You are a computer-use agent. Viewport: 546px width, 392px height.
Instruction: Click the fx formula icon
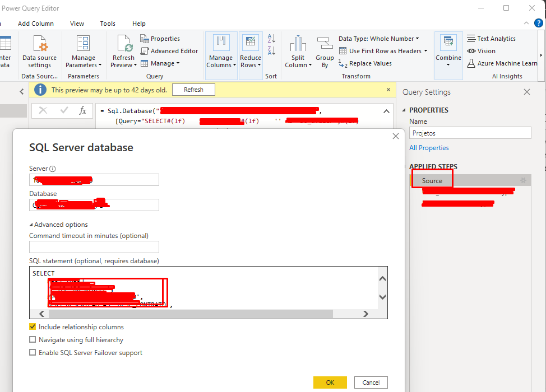pyautogui.click(x=82, y=111)
